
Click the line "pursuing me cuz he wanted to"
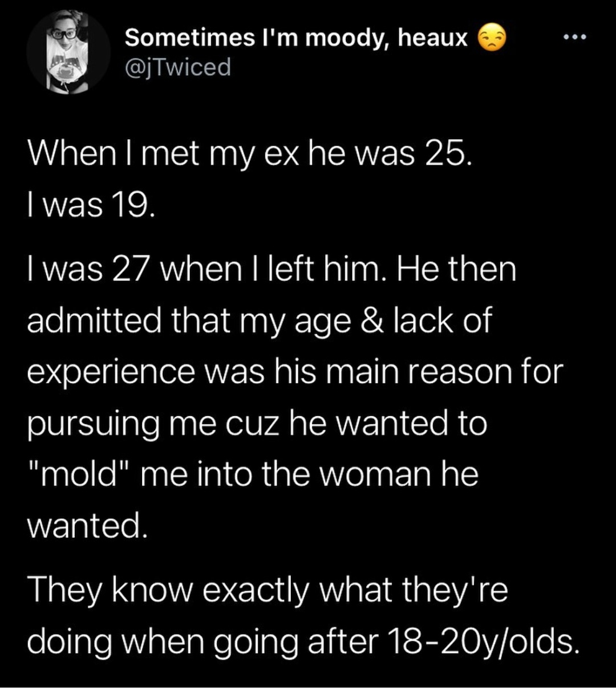pos(257,424)
